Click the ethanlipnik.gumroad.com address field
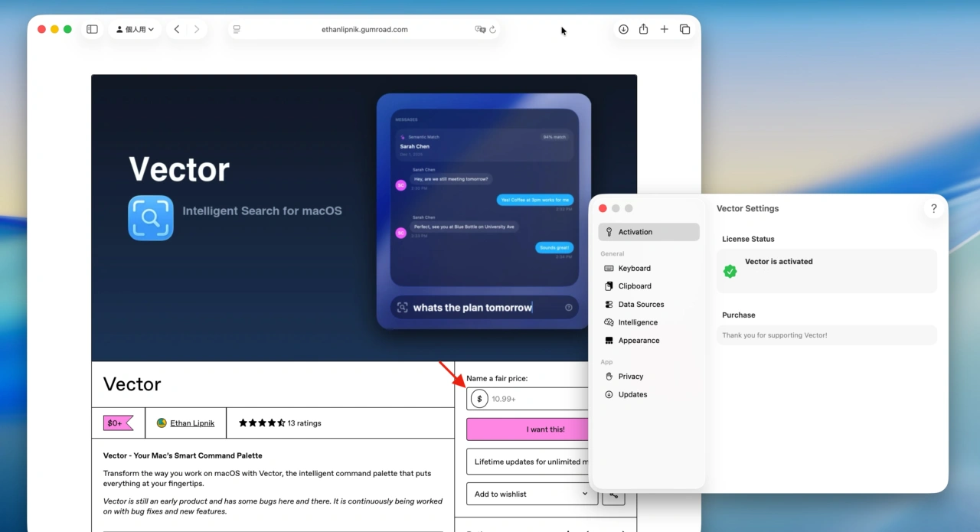The image size is (980, 532). click(x=364, y=29)
